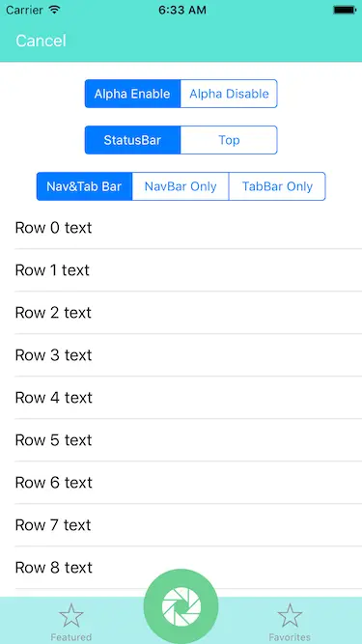
Task: Tap the Row 8 text cell
Action: pyautogui.click(x=181, y=567)
